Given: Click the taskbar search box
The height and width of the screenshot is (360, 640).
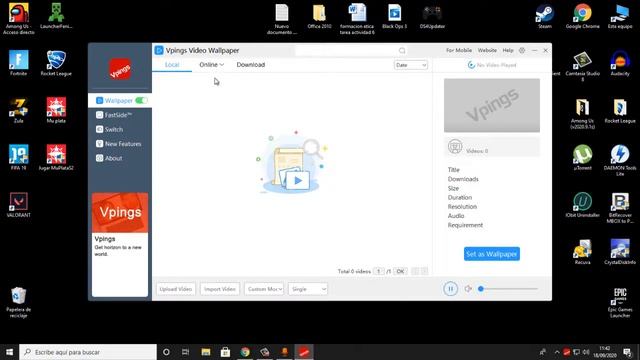Looking at the screenshot, I should tap(88, 352).
